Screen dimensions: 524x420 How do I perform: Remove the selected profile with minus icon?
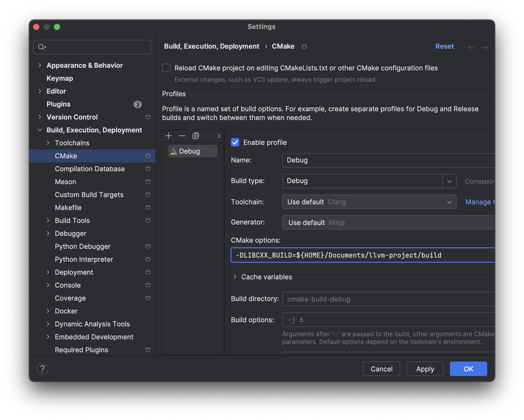pyautogui.click(x=182, y=136)
